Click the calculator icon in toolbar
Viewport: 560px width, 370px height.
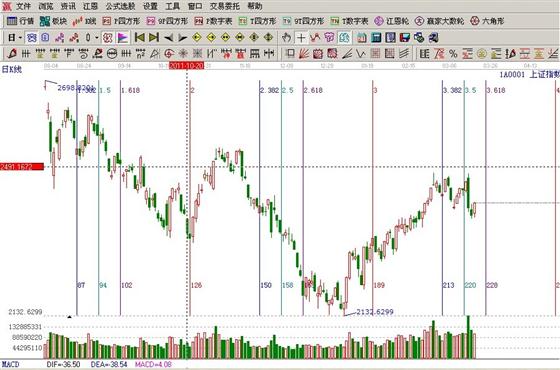coord(376,38)
